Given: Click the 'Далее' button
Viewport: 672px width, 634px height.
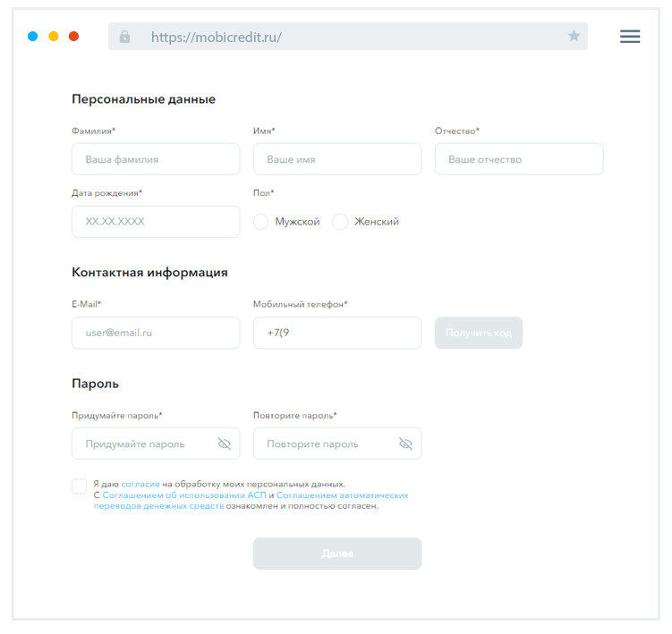Looking at the screenshot, I should coord(337,554).
